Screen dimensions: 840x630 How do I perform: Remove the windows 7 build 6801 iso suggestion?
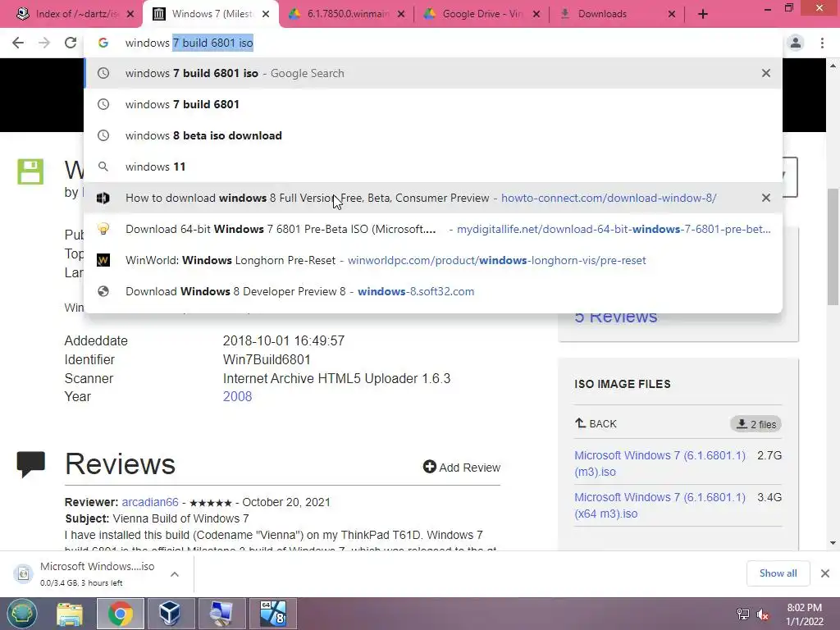(766, 73)
